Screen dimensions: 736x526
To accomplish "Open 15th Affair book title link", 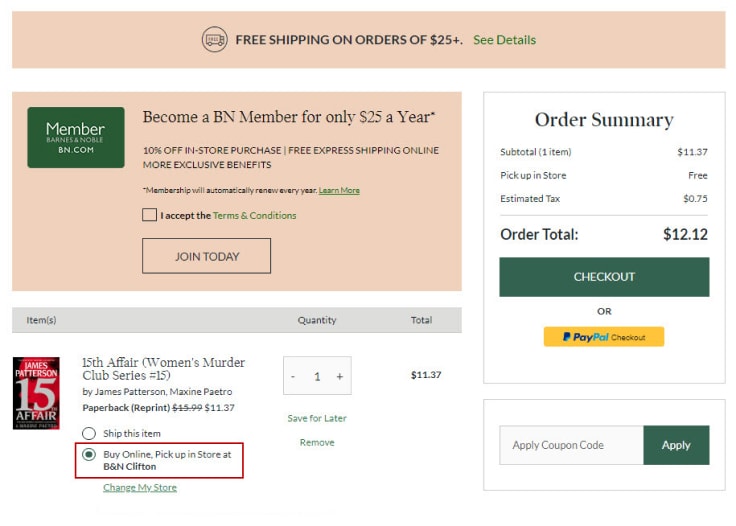I will coord(163,368).
